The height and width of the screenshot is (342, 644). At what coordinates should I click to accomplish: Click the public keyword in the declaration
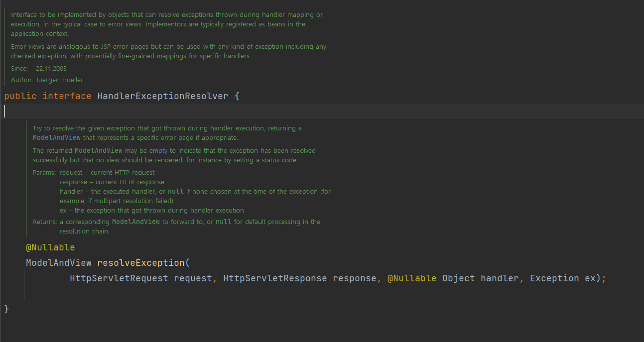tap(20, 96)
